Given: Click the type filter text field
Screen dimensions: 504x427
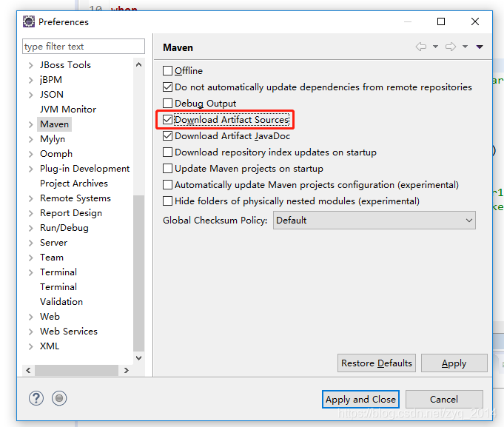Looking at the screenshot, I should point(84,47).
